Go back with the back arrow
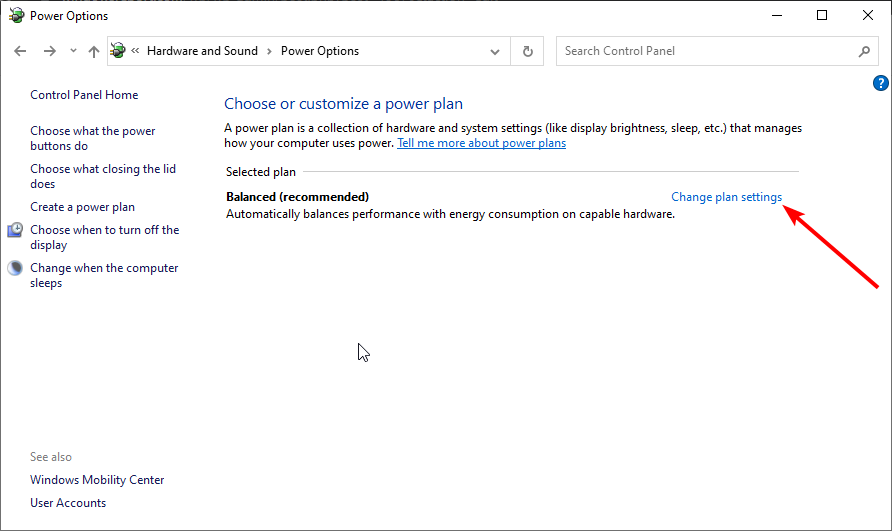Screen dimensions: 892x531 20,51
